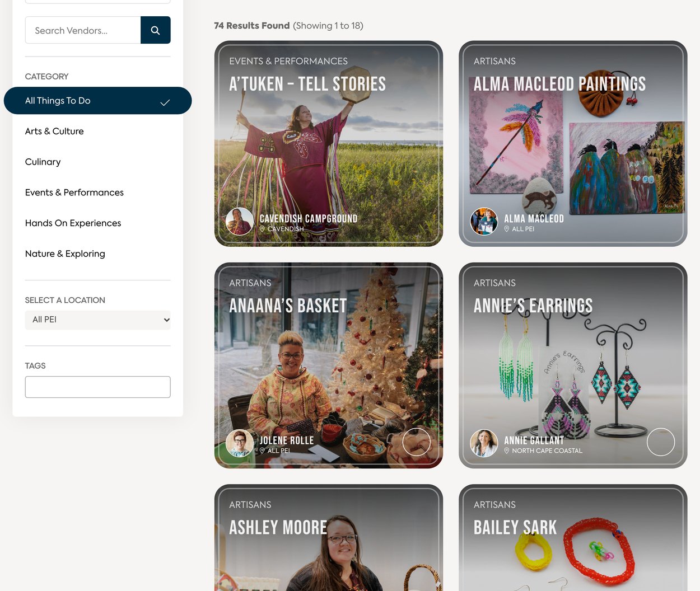Open the Select a Location dropdown

pyautogui.click(x=97, y=320)
